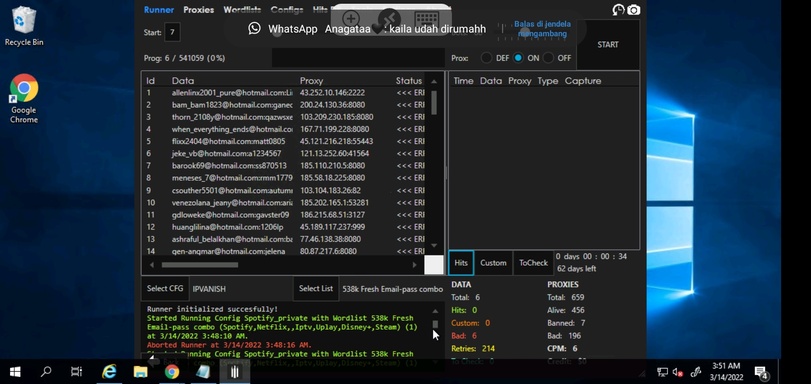811x384 pixels.
Task: Click the Time column header in hits table
Action: [463, 81]
